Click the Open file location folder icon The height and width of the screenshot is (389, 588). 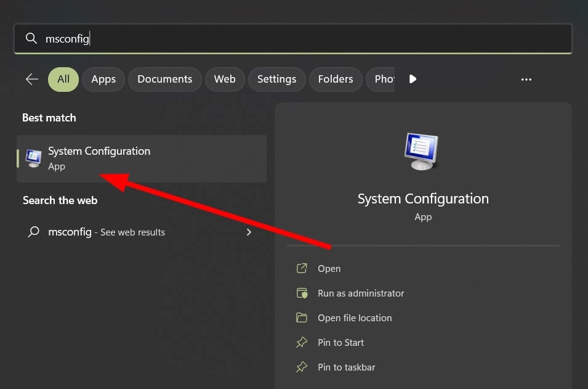tap(302, 317)
